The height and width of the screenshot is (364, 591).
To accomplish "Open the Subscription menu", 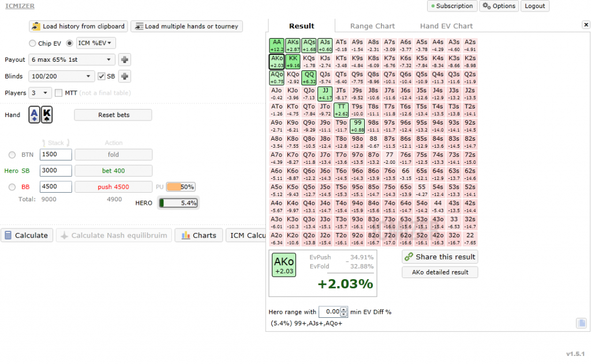I will (x=452, y=6).
